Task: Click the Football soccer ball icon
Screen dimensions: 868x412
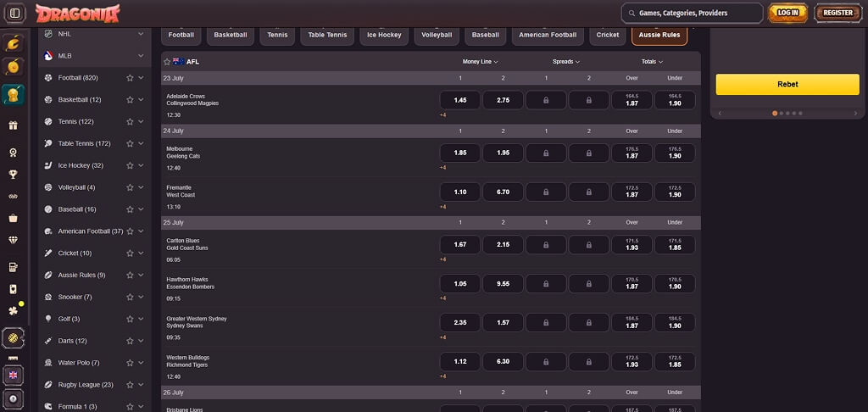Action: (48, 77)
